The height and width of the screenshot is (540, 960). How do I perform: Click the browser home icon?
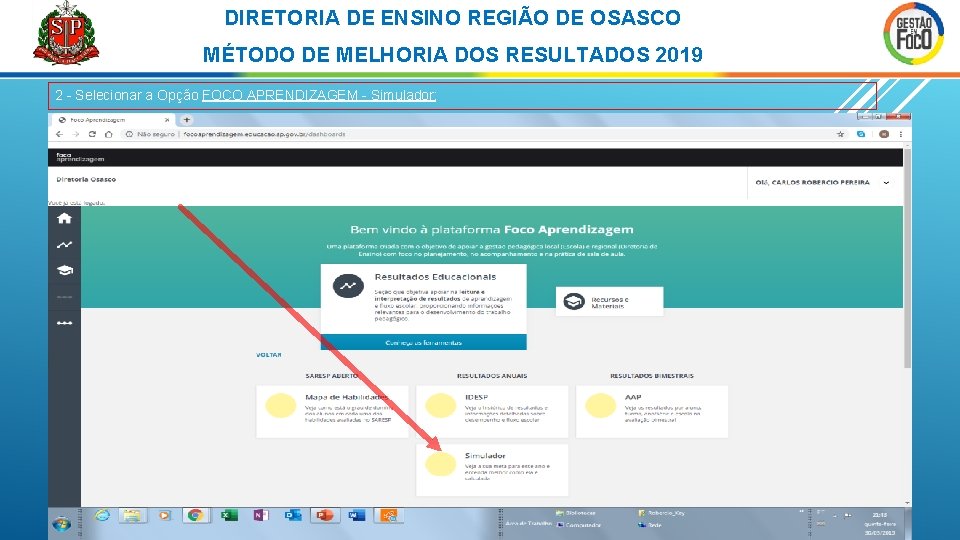(108, 134)
